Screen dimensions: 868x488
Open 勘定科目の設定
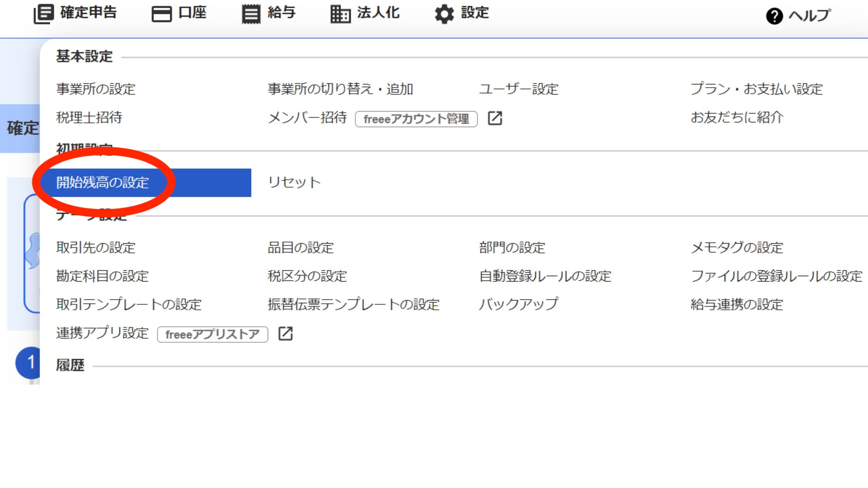point(102,276)
